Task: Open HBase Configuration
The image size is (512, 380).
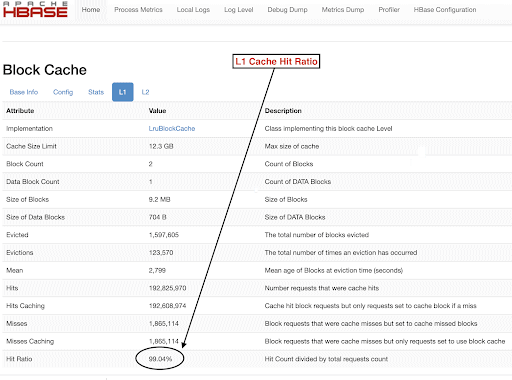Action: pyautogui.click(x=445, y=10)
